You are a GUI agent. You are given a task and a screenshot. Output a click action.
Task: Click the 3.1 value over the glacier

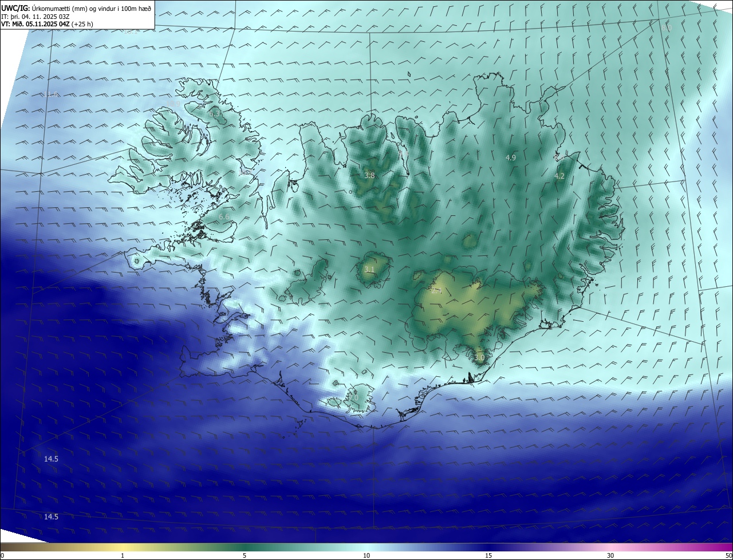click(x=369, y=269)
